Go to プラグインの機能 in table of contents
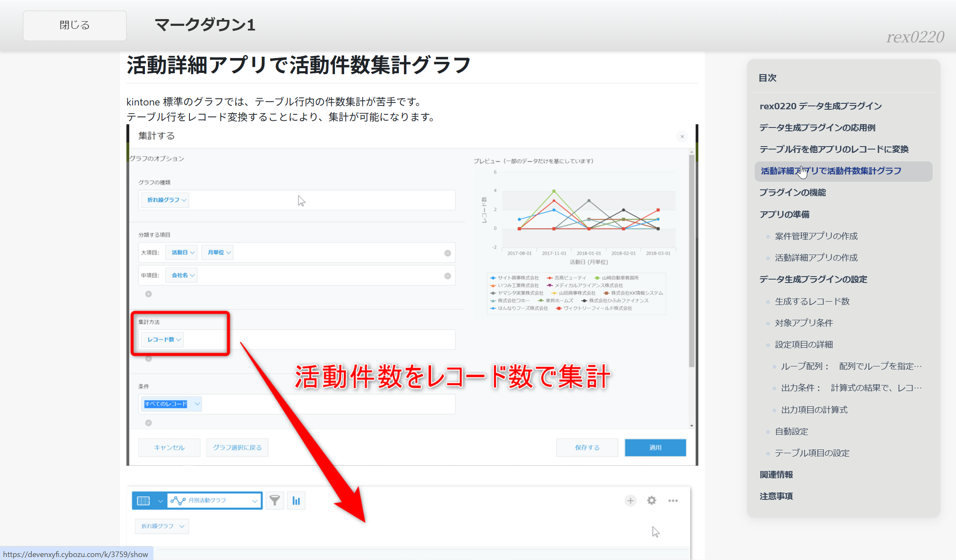 point(792,192)
